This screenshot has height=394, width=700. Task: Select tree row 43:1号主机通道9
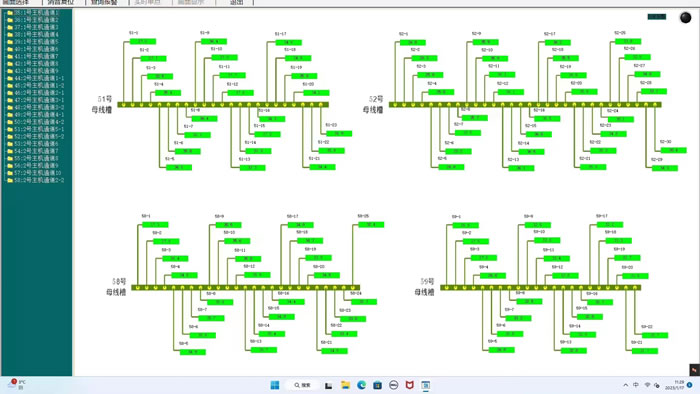pyautogui.click(x=33, y=71)
